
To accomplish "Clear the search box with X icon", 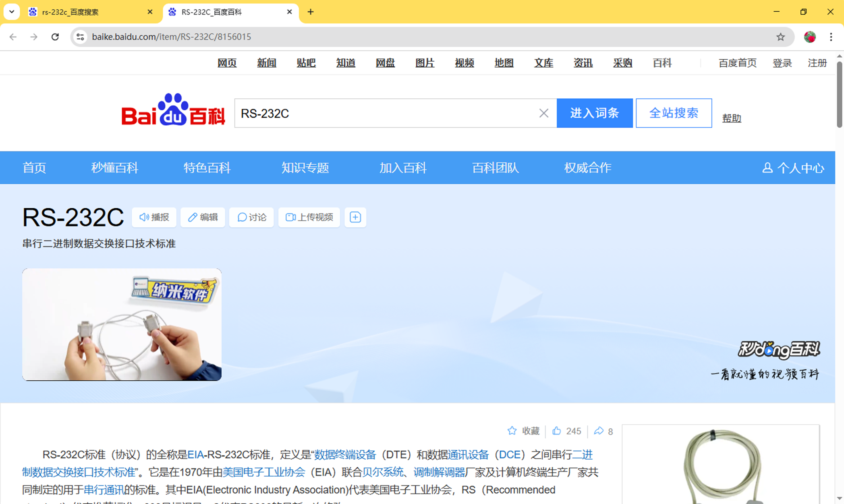I will (543, 114).
